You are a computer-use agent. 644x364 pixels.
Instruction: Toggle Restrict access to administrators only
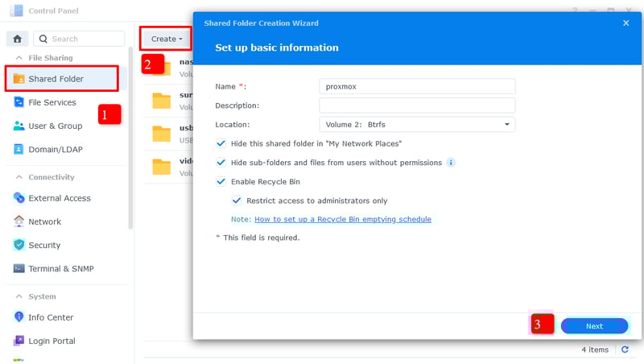pyautogui.click(x=237, y=201)
